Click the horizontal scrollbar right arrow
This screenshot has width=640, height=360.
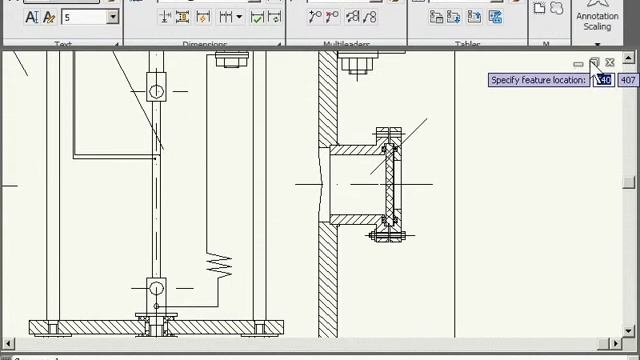pos(616,343)
